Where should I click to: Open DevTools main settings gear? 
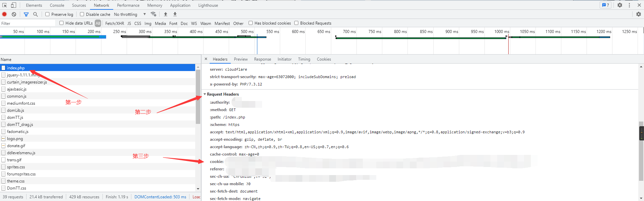(620, 5)
